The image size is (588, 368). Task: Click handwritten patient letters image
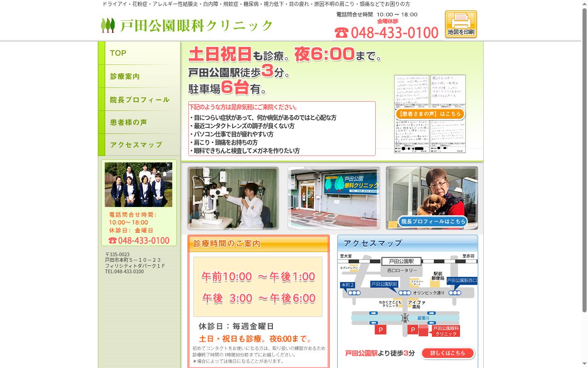click(x=430, y=114)
